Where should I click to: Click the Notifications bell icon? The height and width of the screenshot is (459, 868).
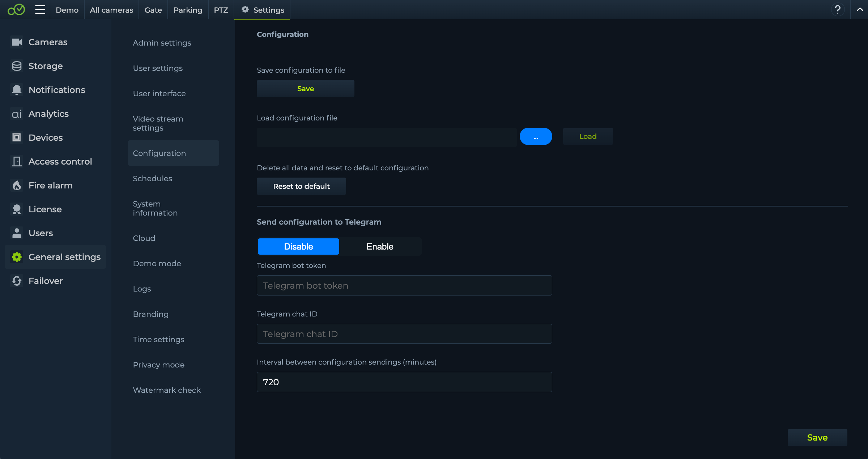[x=17, y=90]
